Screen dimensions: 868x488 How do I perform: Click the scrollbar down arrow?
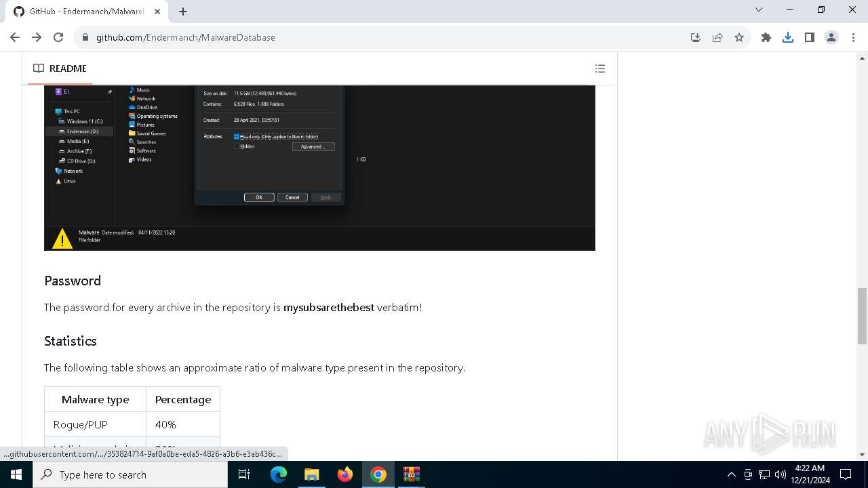point(862,454)
